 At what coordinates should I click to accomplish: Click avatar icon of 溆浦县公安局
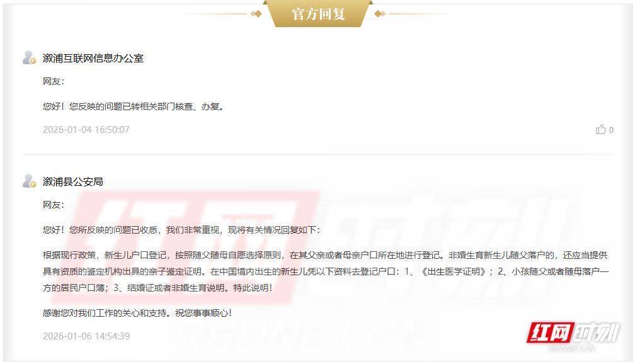tap(30, 181)
